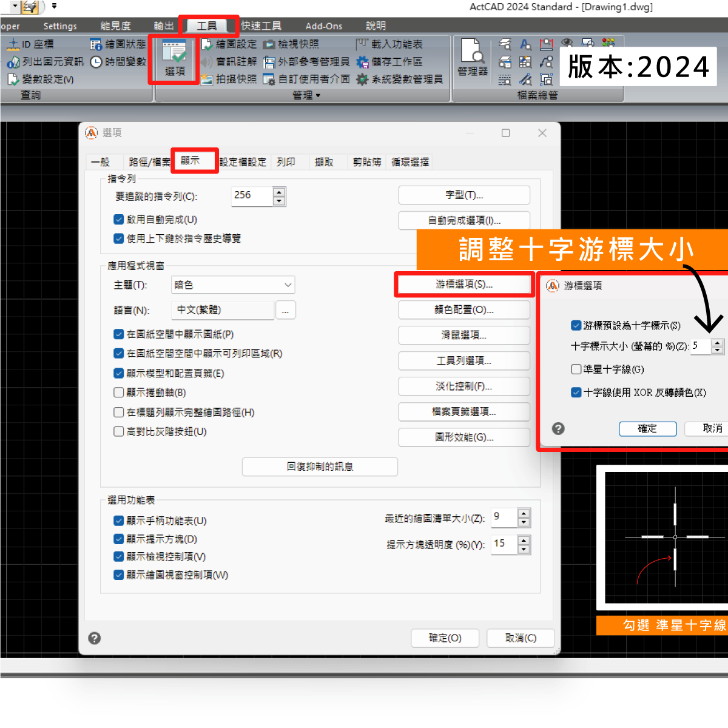Click the 載入功能表 ribbon icon

point(362,44)
